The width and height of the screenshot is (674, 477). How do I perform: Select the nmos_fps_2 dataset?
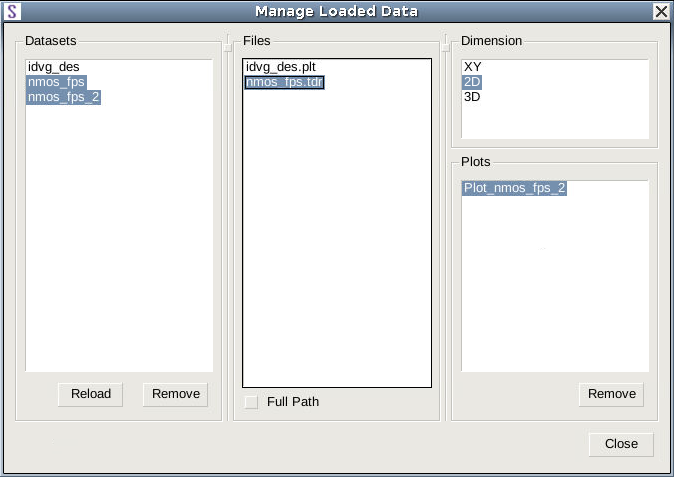tap(64, 97)
